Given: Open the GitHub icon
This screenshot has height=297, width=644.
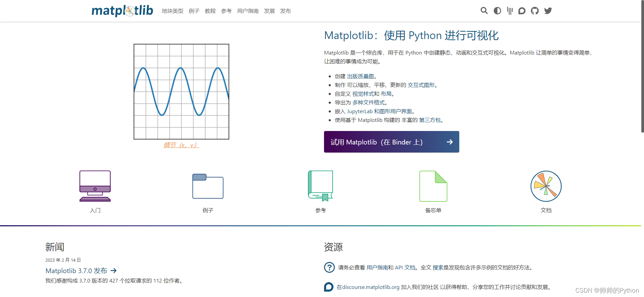Looking at the screenshot, I should coord(535,11).
